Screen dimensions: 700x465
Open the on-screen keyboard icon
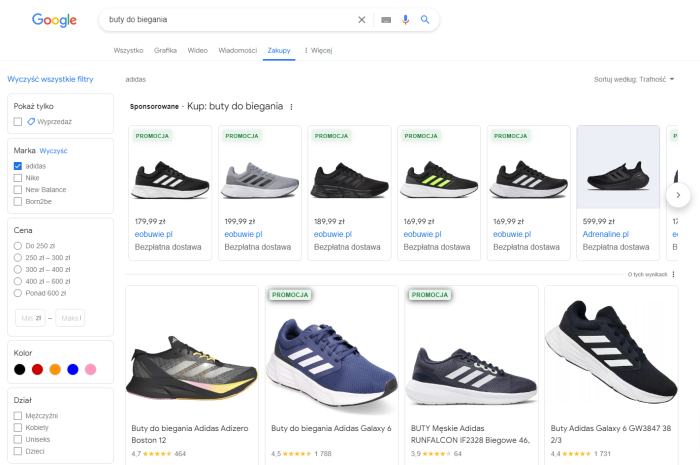point(386,20)
